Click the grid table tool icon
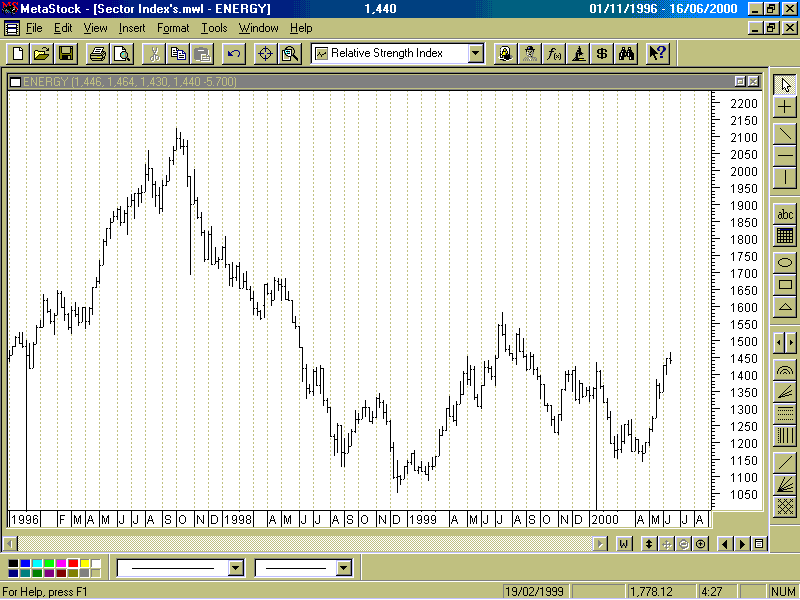 [785, 236]
